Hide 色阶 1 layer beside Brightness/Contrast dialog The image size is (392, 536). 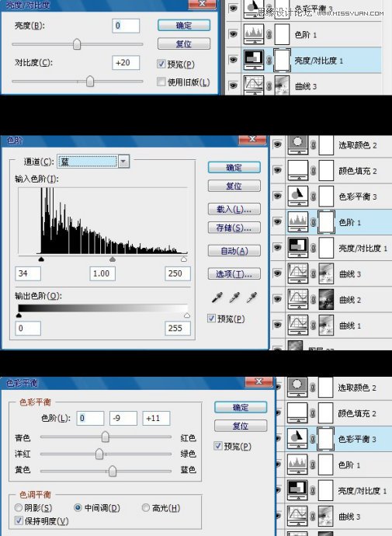click(x=233, y=34)
